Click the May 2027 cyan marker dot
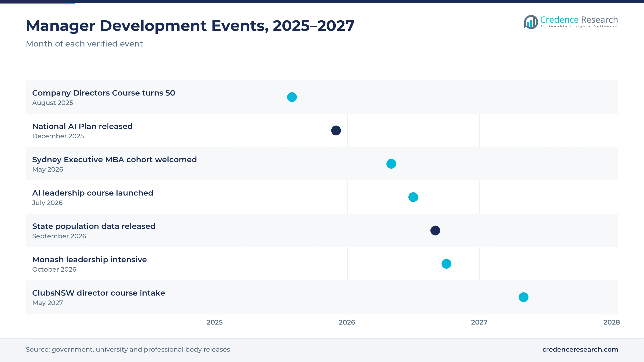The image size is (644, 362). 524,297
